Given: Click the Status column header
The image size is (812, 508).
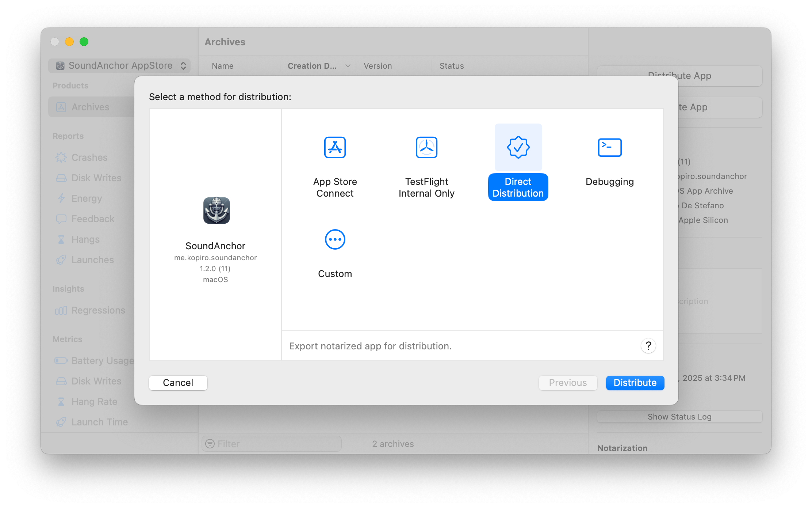Looking at the screenshot, I should click(x=451, y=66).
